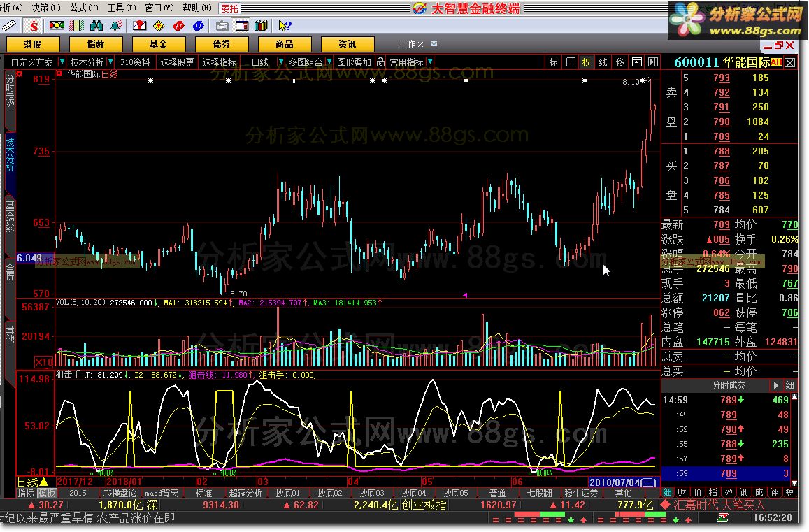Toggle the 权 adjustment button
This screenshot has width=809, height=532.
[x=586, y=62]
